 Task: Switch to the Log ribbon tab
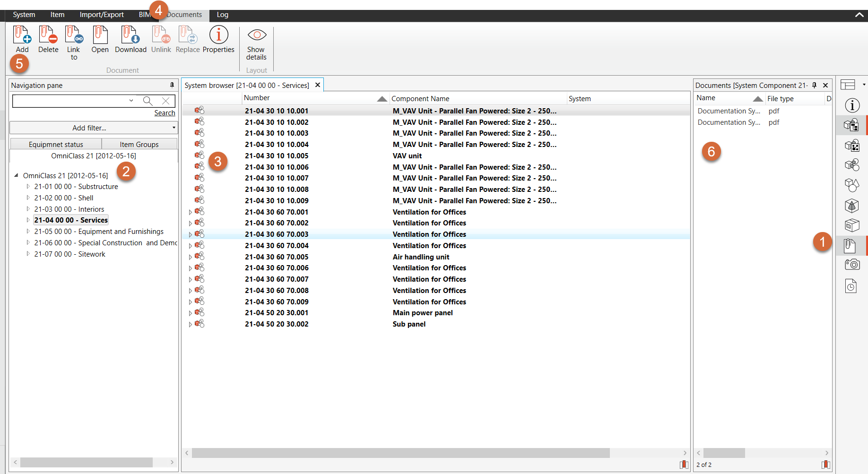tap(222, 15)
